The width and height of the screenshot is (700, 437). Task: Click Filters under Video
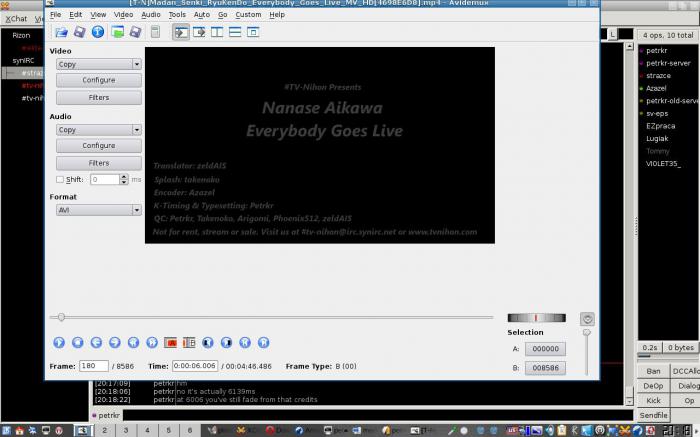pyautogui.click(x=99, y=97)
